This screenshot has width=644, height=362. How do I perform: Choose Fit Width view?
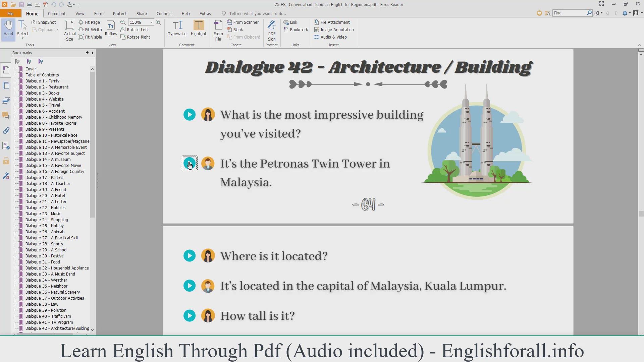[90, 29]
